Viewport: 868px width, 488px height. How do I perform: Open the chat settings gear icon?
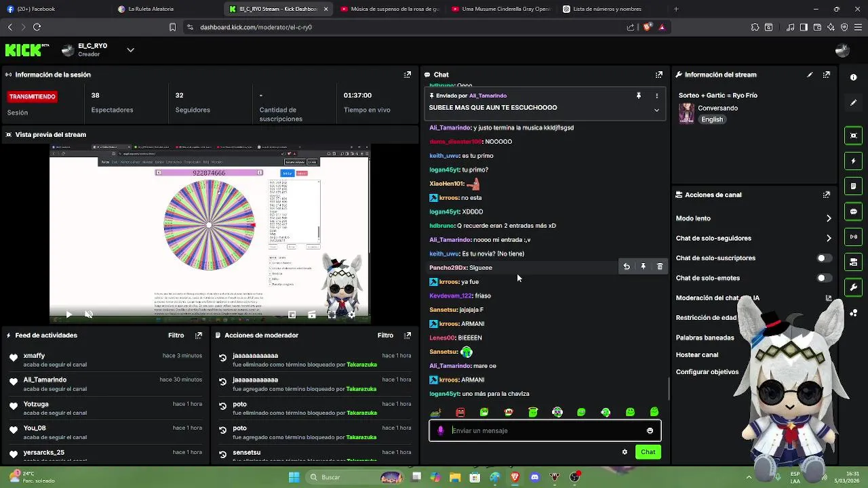tap(625, 452)
